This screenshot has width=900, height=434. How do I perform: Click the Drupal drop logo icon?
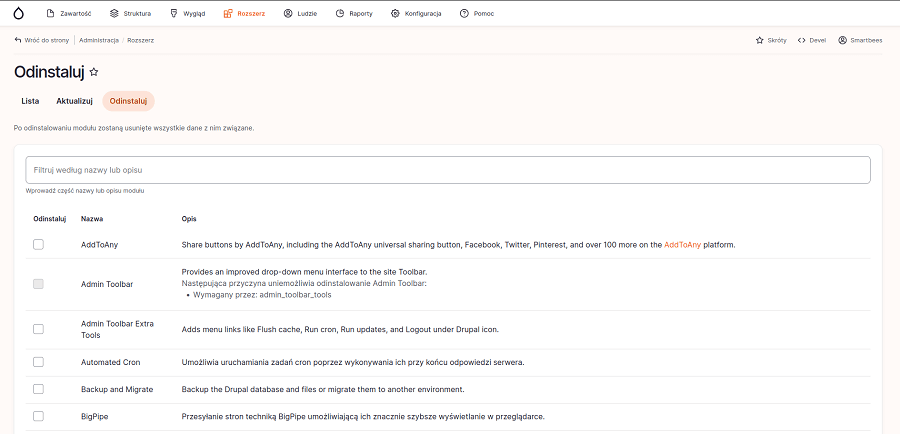point(18,13)
